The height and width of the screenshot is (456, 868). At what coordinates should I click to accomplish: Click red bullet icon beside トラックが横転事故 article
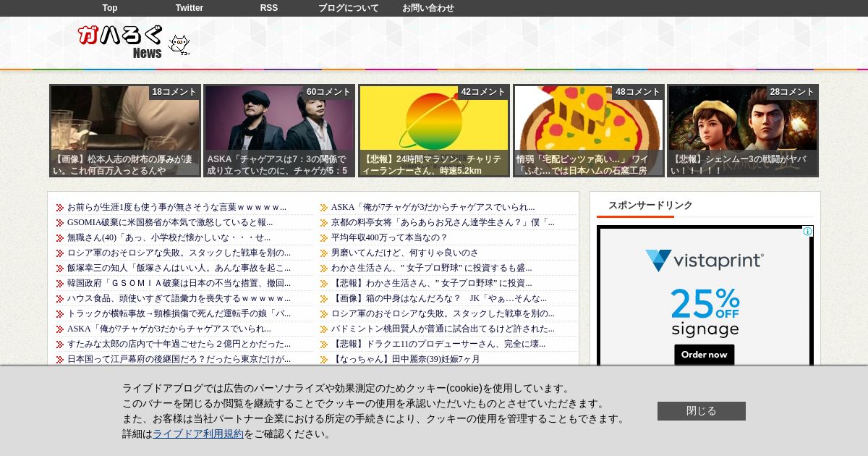pyautogui.click(x=60, y=314)
